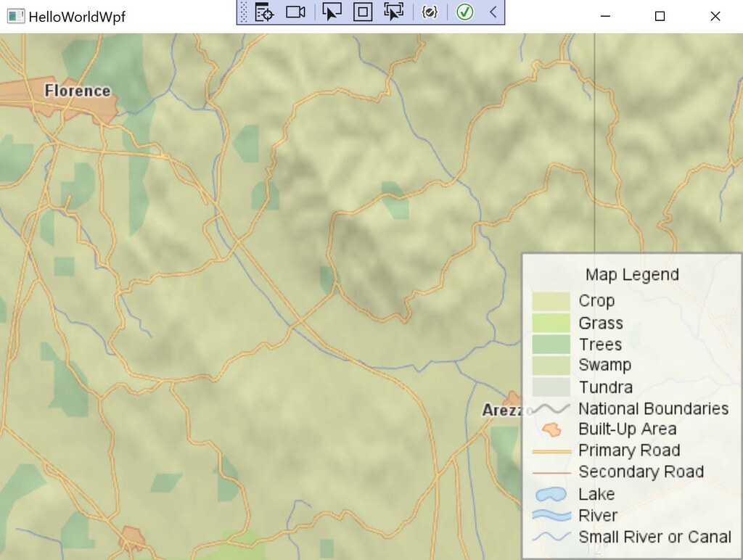Click the Built-Up Area legend icon
This screenshot has height=560, width=743.
[551, 429]
